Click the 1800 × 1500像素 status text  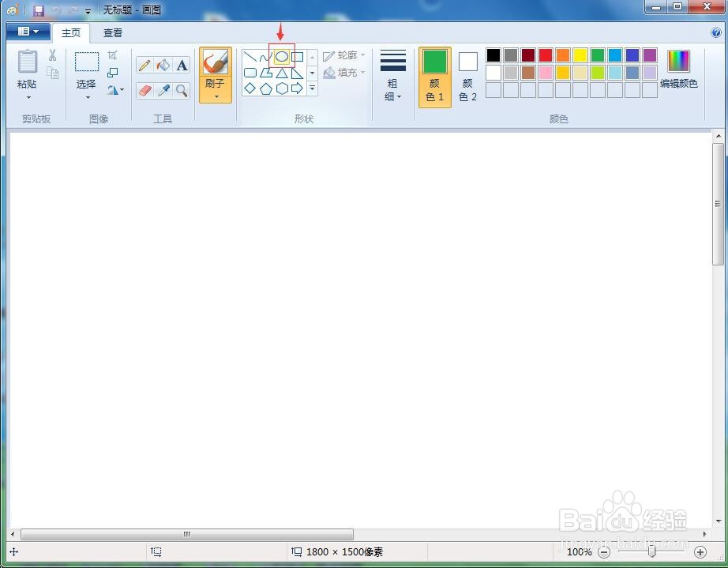pyautogui.click(x=344, y=551)
